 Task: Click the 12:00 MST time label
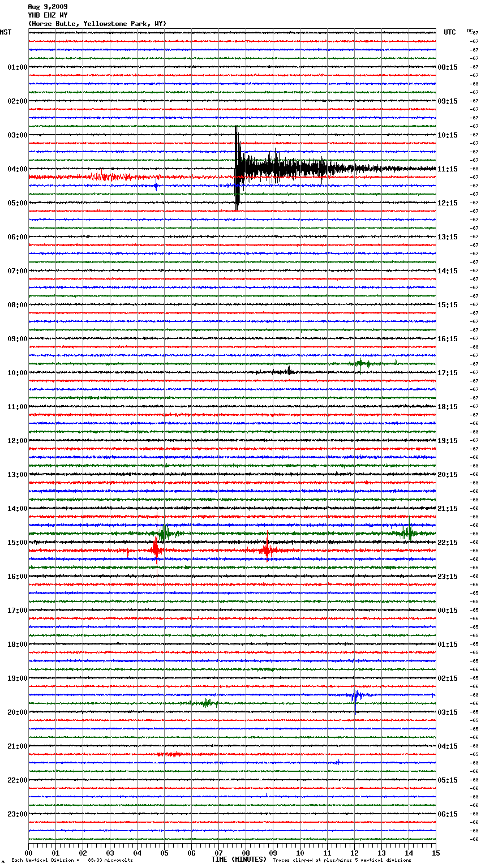click(x=18, y=441)
